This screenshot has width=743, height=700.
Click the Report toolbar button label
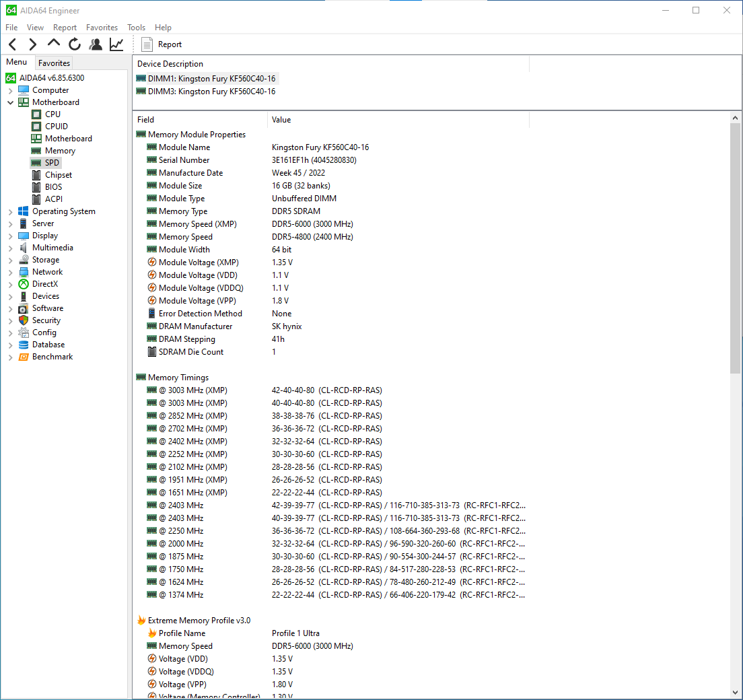170,44
